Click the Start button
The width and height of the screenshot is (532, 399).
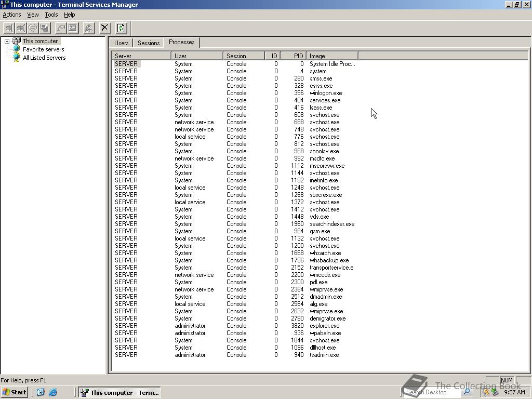coord(14,392)
